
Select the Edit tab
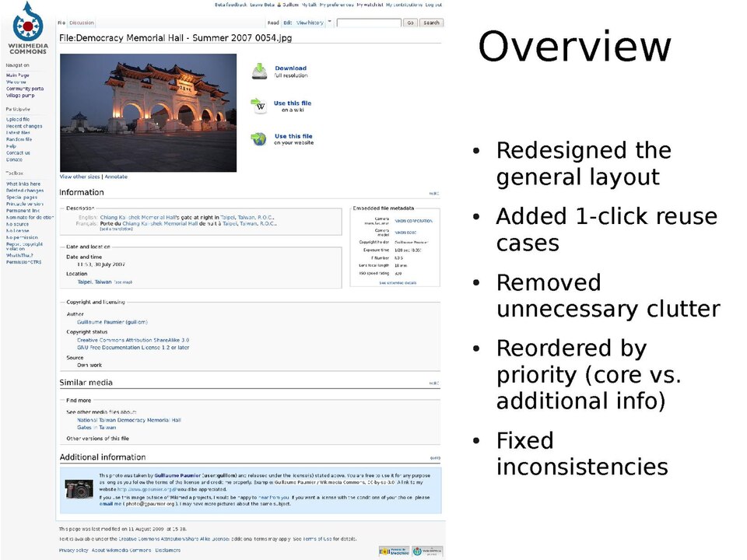point(288,23)
